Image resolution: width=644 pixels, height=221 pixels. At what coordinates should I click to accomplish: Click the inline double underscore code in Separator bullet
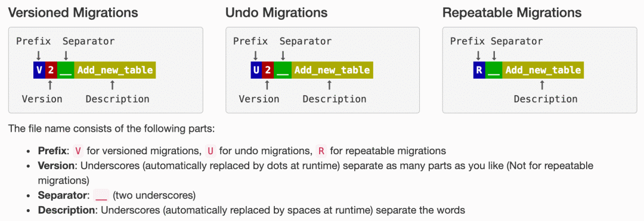101,195
